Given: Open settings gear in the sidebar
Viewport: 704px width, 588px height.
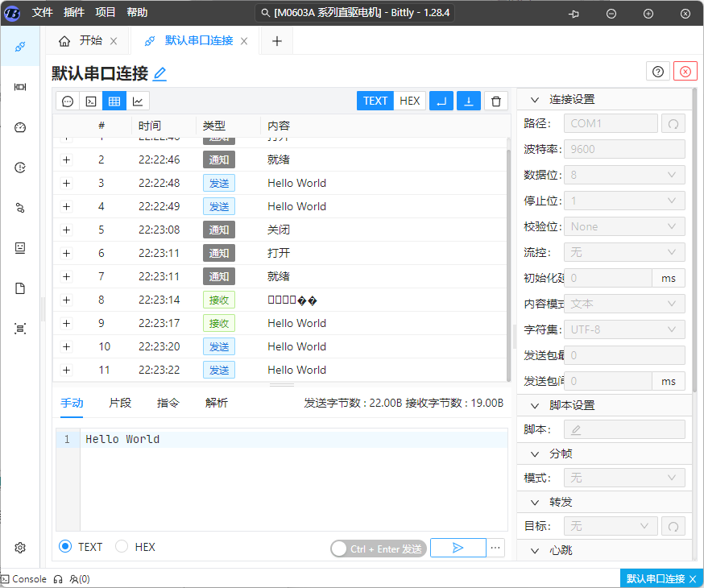Looking at the screenshot, I should click(20, 548).
